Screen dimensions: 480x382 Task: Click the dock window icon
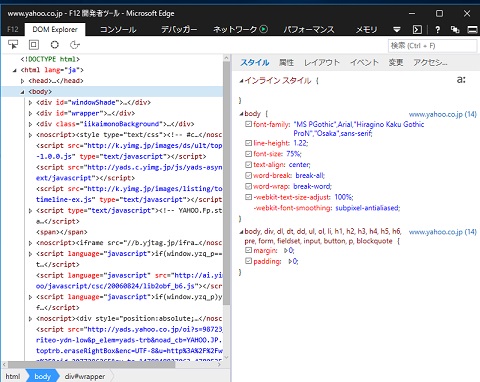tap(473, 30)
